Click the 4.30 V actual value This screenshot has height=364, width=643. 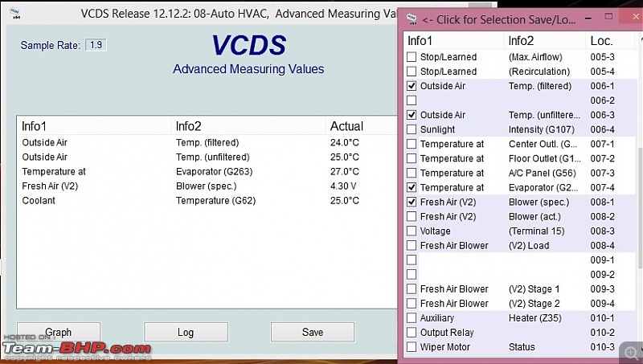click(x=343, y=186)
